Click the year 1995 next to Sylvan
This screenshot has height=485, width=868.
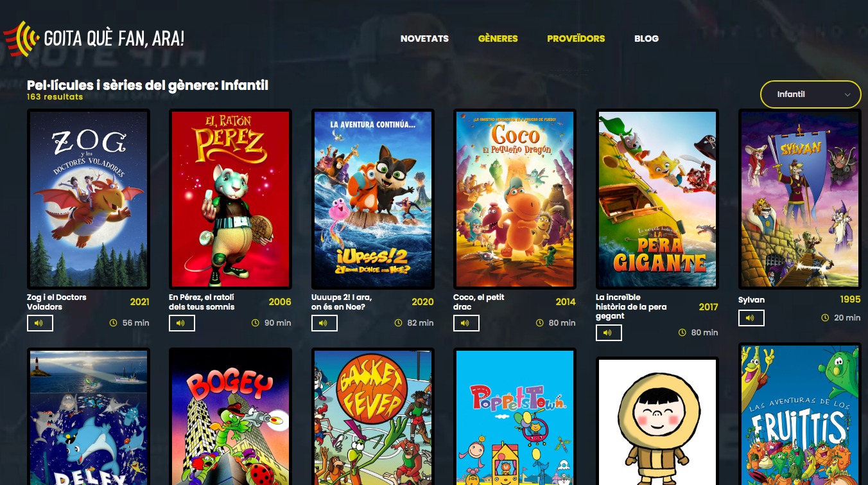coord(851,299)
